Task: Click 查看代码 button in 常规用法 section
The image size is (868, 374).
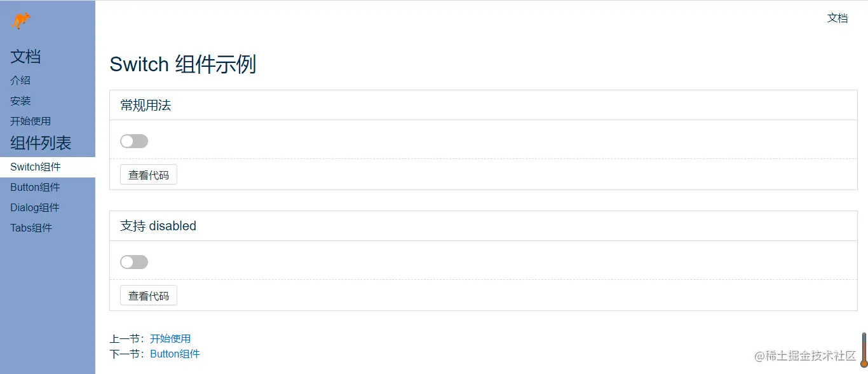Action: (149, 175)
